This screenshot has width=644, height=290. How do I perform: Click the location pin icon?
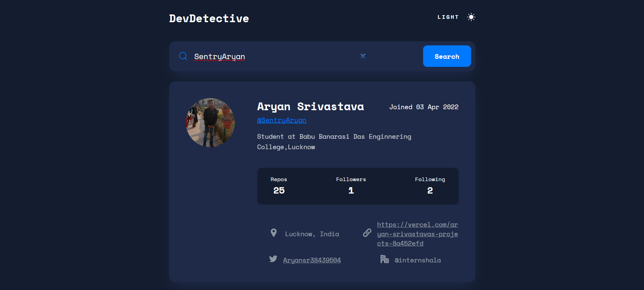tap(274, 233)
